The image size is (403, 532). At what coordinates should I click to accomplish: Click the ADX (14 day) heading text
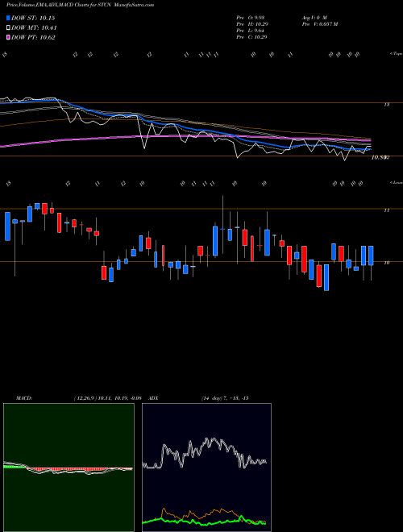click(199, 398)
